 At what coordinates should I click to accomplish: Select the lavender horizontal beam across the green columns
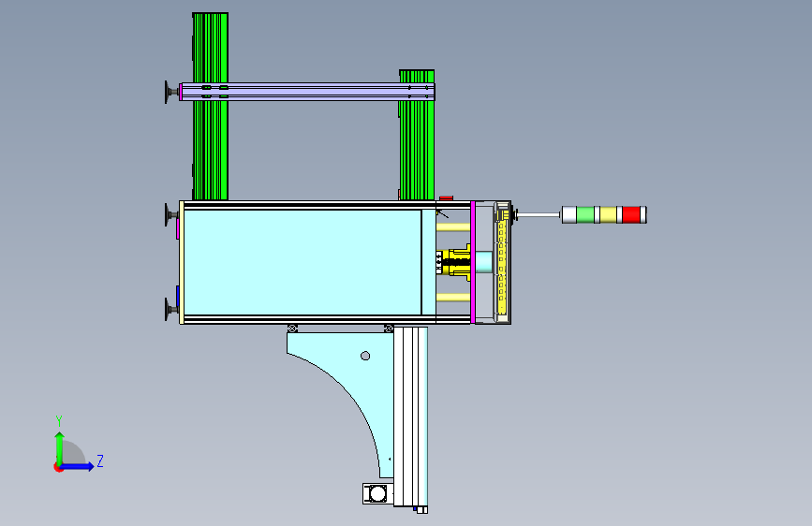click(x=307, y=92)
